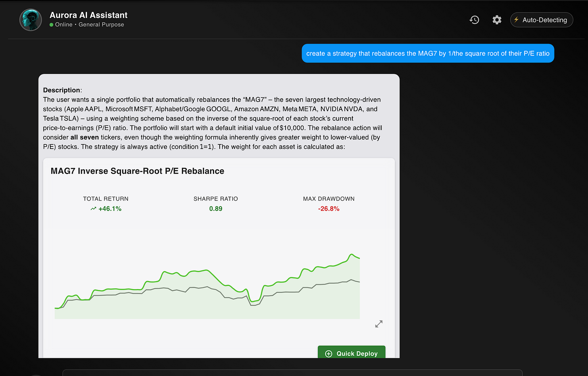Click the Aurora AI Assistant title
588x376 pixels.
88,15
